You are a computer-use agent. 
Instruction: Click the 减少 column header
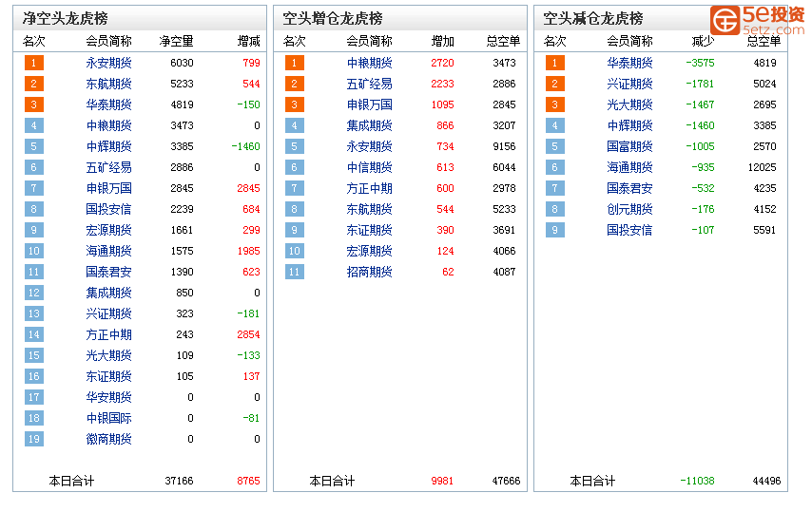(x=703, y=42)
